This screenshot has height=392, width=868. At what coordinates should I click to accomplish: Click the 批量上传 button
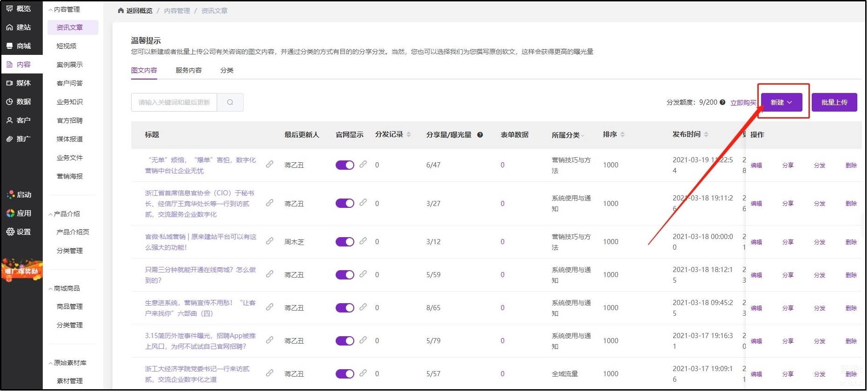pos(834,102)
